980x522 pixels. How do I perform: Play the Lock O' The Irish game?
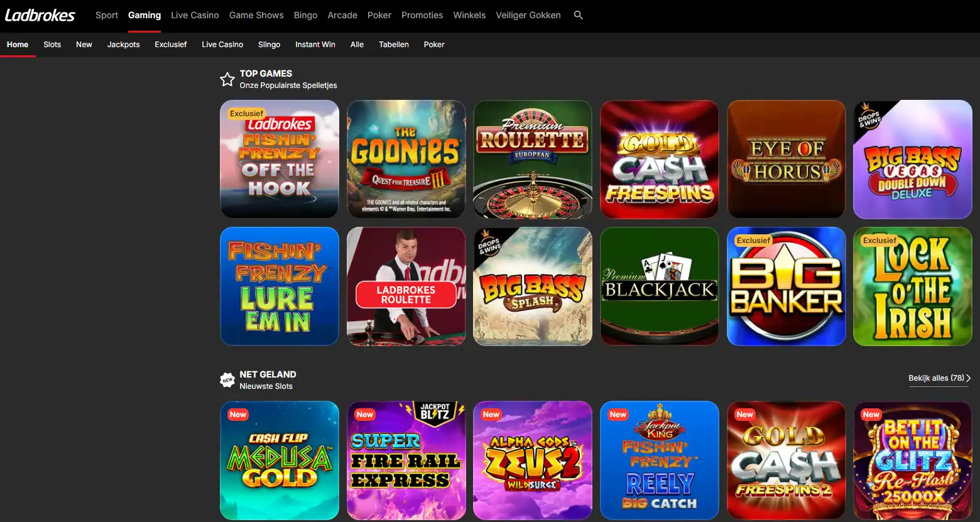(x=913, y=286)
